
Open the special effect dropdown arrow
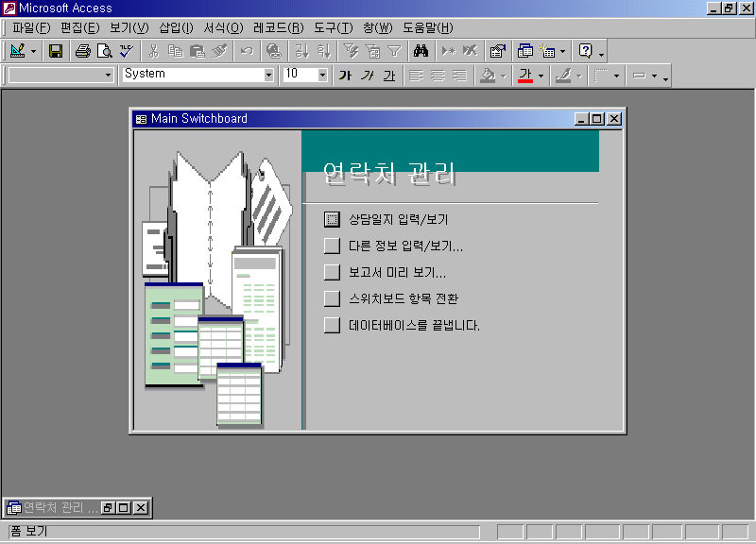pyautogui.click(x=654, y=76)
